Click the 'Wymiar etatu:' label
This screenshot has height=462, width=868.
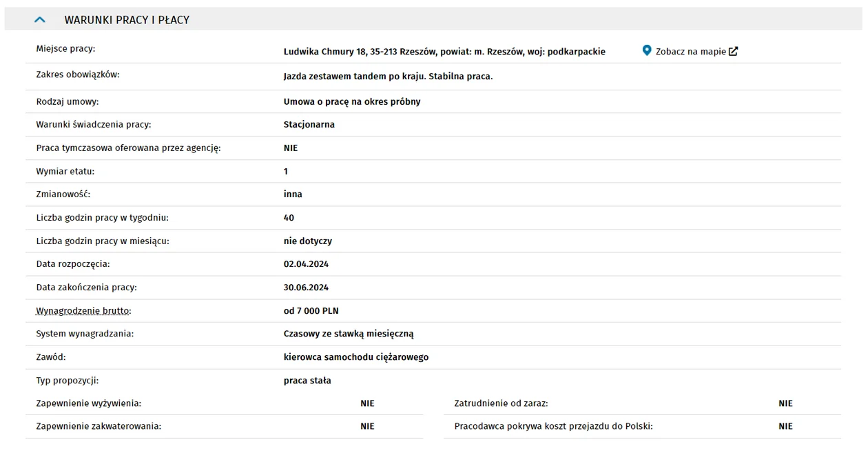click(65, 171)
